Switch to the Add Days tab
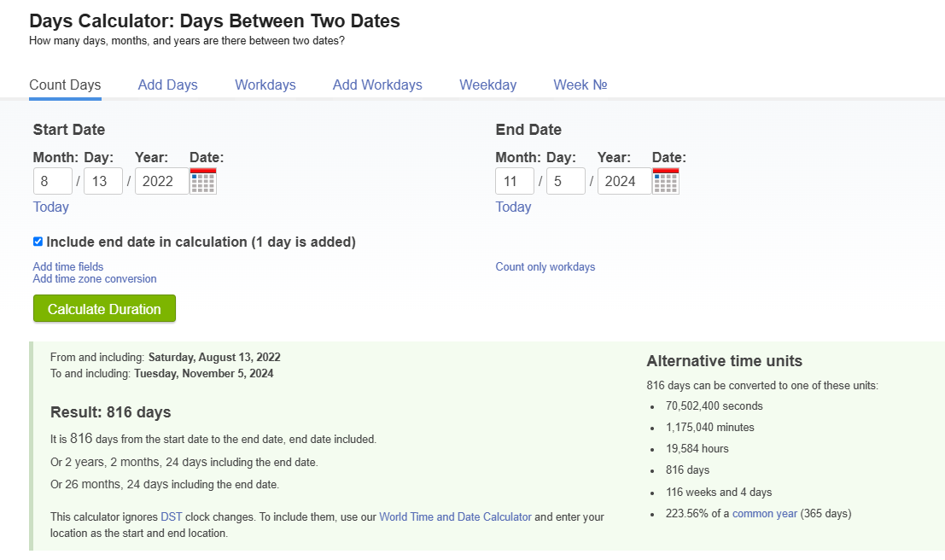Screen dimensions: 945x560 [167, 85]
